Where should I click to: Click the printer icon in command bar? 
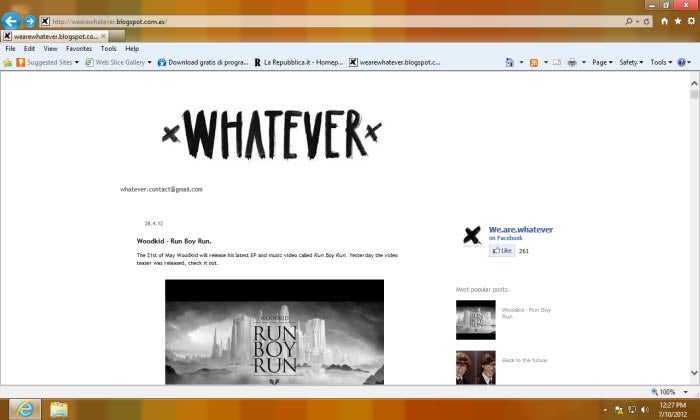pyautogui.click(x=571, y=62)
